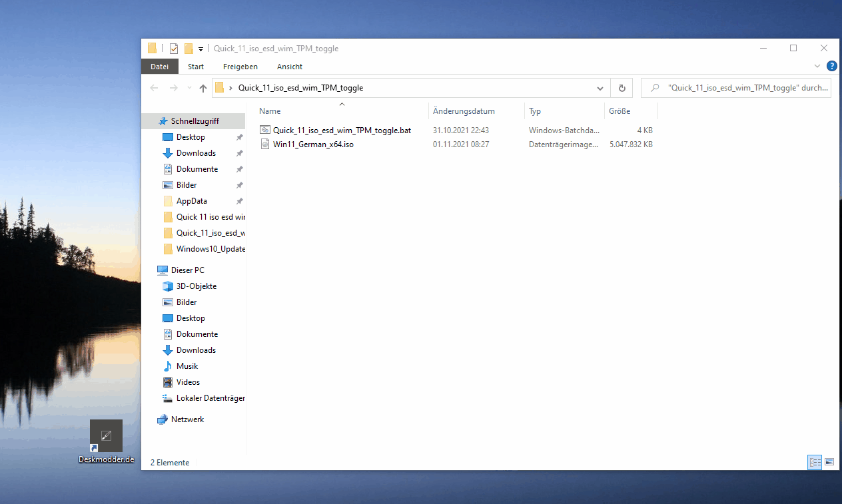Click the date 01.11.2021 08:27
The width and height of the screenshot is (842, 504).
pyautogui.click(x=461, y=144)
